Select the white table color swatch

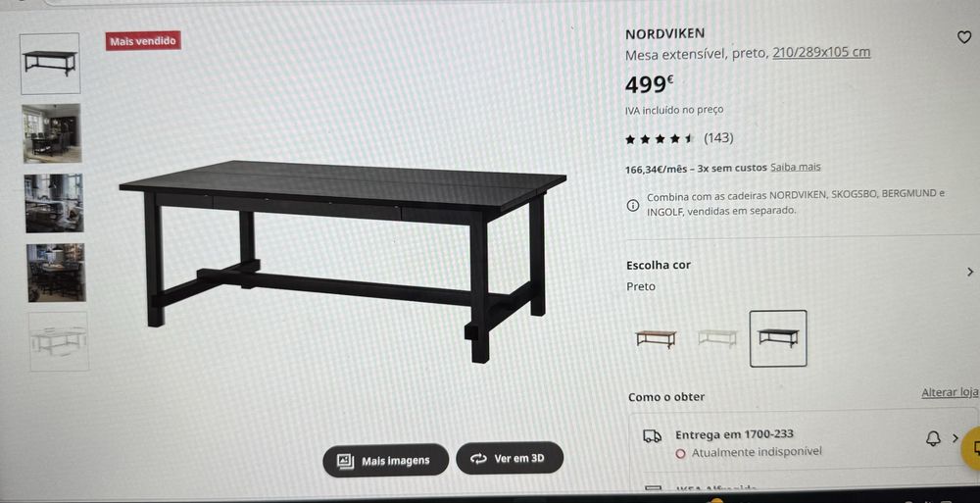(x=717, y=338)
